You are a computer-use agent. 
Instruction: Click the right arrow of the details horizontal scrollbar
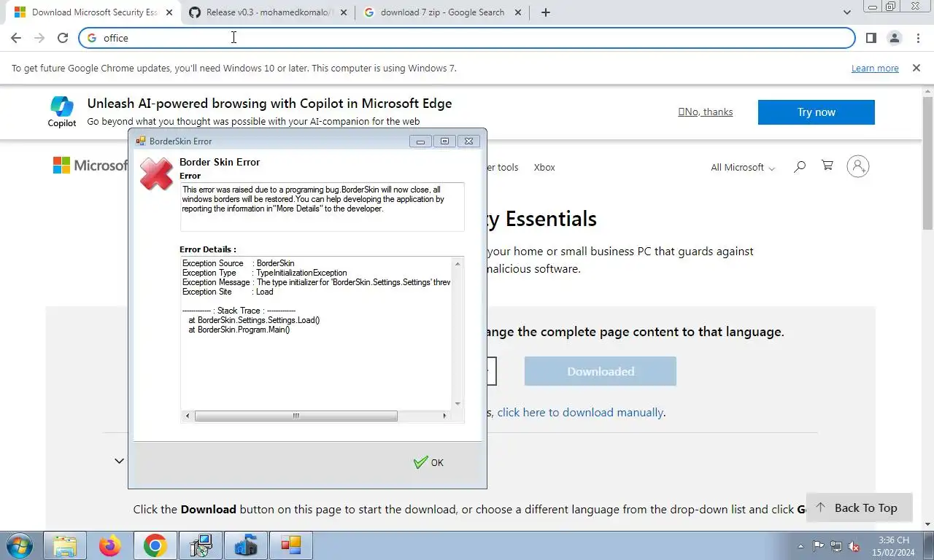click(x=444, y=416)
